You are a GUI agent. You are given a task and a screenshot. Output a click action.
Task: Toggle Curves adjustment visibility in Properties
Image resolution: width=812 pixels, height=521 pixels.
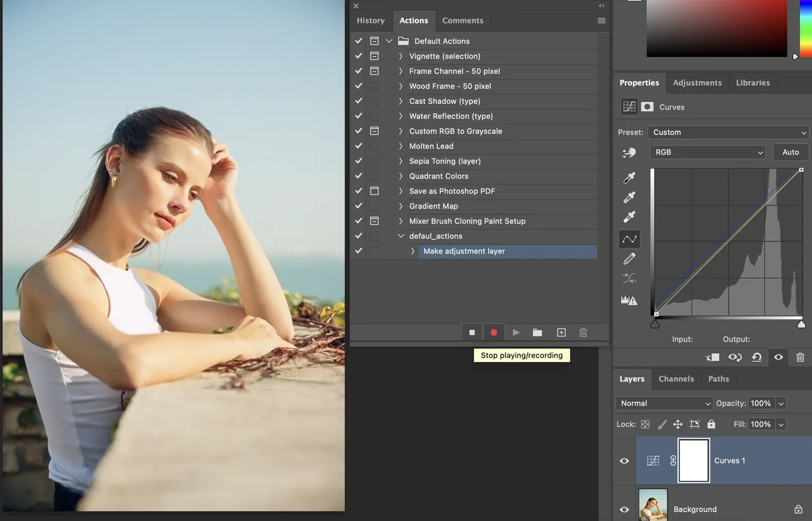tap(778, 357)
